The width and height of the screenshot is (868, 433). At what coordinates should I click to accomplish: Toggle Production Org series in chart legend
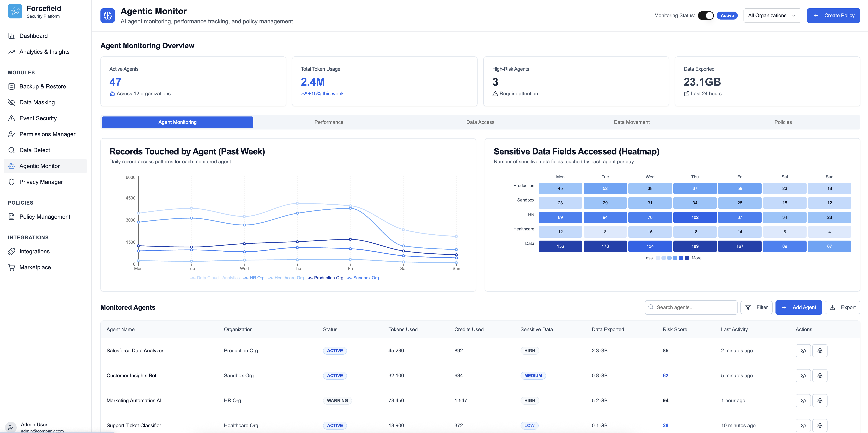point(326,278)
